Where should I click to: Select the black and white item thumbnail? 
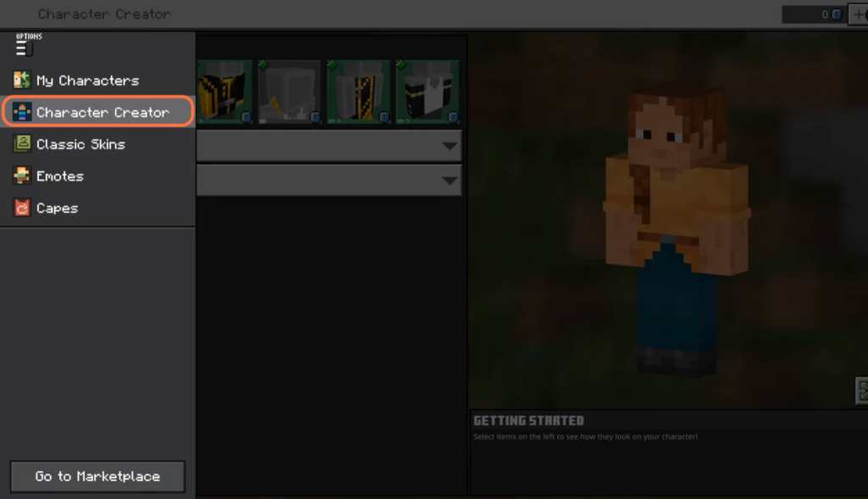pos(427,91)
